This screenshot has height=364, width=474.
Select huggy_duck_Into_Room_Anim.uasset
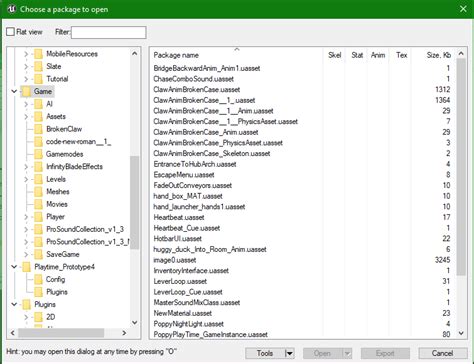pyautogui.click(x=210, y=249)
